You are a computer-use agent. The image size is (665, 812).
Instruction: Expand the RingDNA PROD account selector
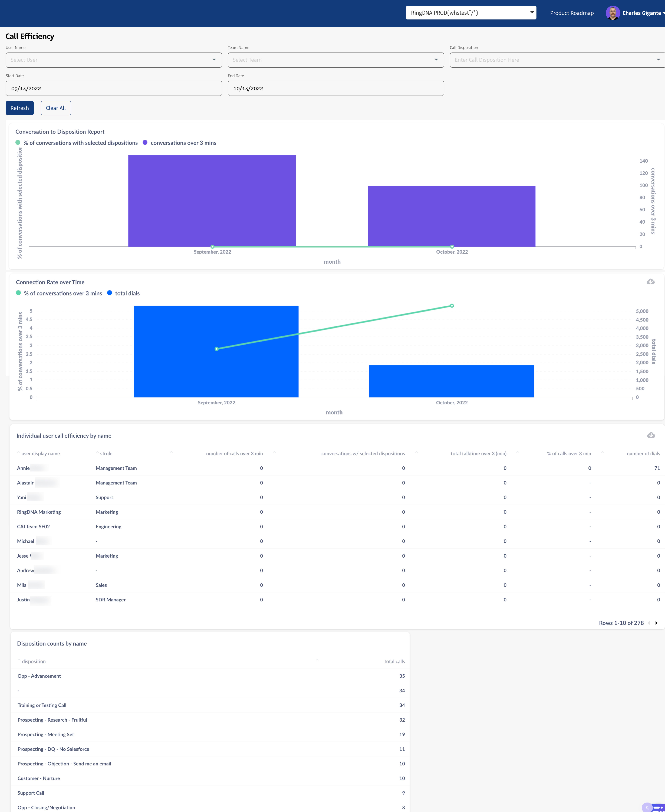471,13
